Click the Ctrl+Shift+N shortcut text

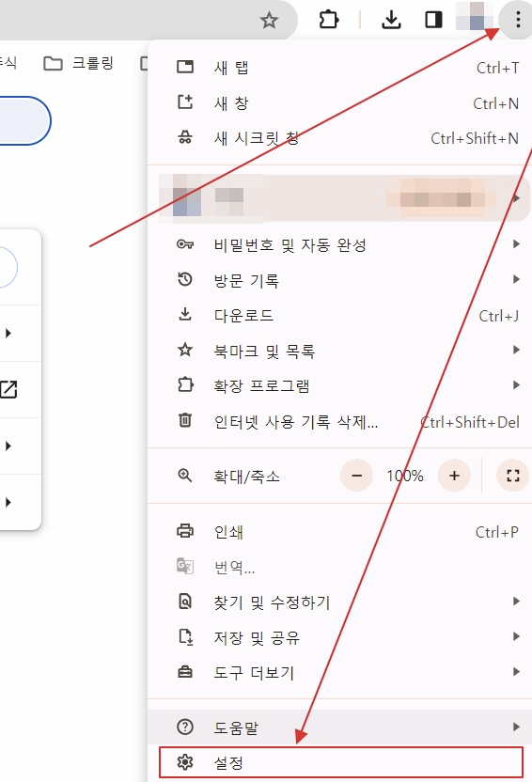click(x=475, y=138)
